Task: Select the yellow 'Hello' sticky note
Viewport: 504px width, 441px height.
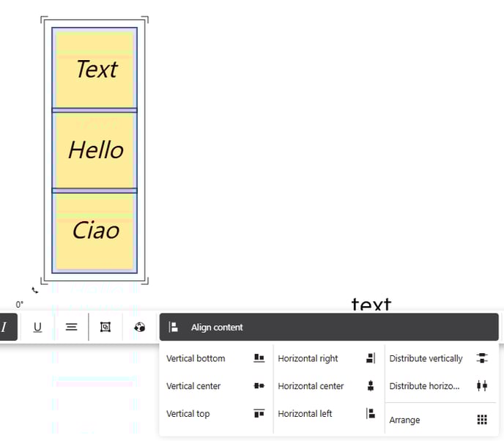Action: coord(94,150)
